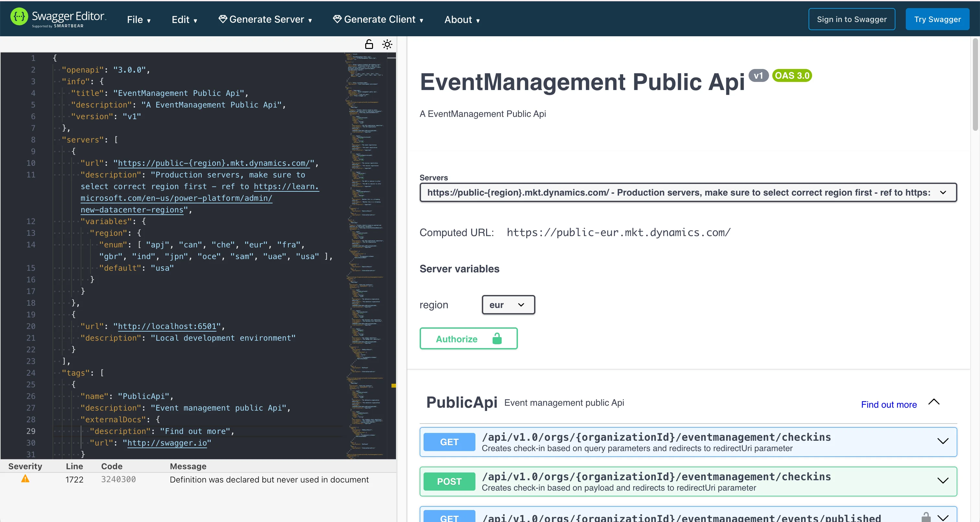Click the OAS 3.0 badge

[x=792, y=75]
